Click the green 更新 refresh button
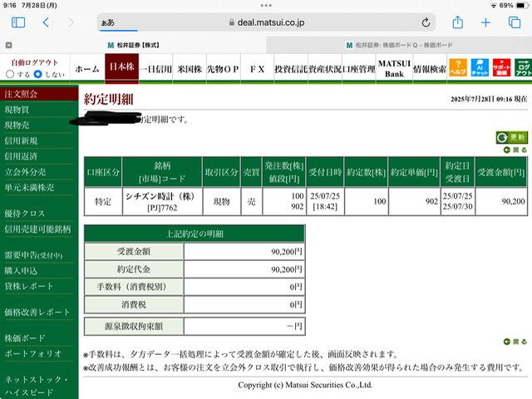 tap(512, 137)
